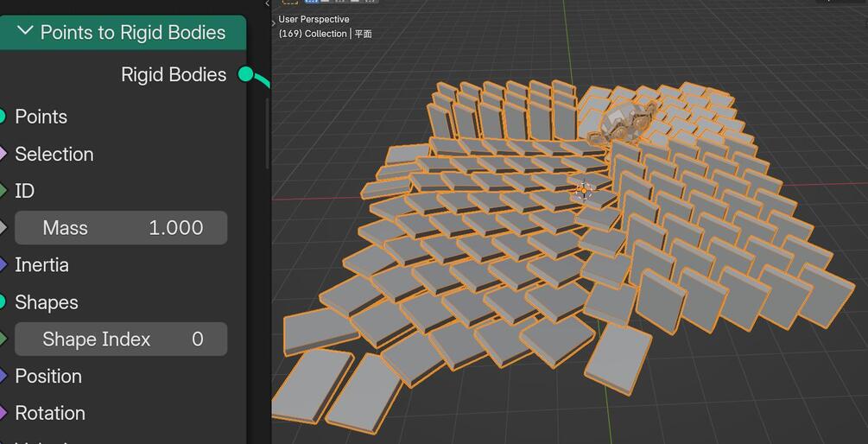Click the node editor vertical scrollbar
Viewport: 868px width, 444px height.
[268, 133]
